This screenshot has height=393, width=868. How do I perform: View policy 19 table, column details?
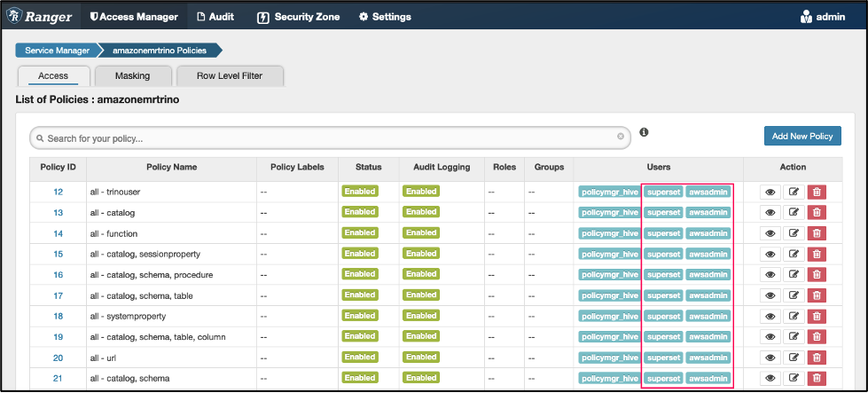click(770, 336)
